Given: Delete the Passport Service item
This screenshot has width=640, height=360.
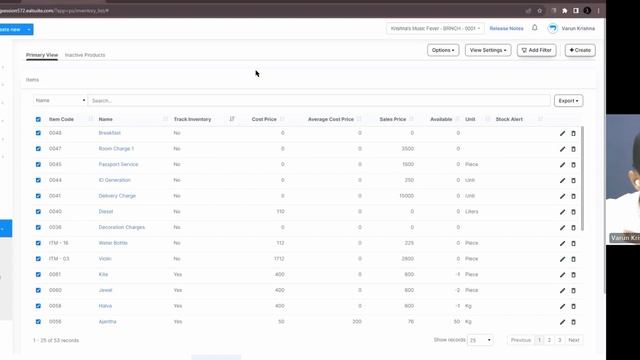Looking at the screenshot, I should pyautogui.click(x=573, y=164).
